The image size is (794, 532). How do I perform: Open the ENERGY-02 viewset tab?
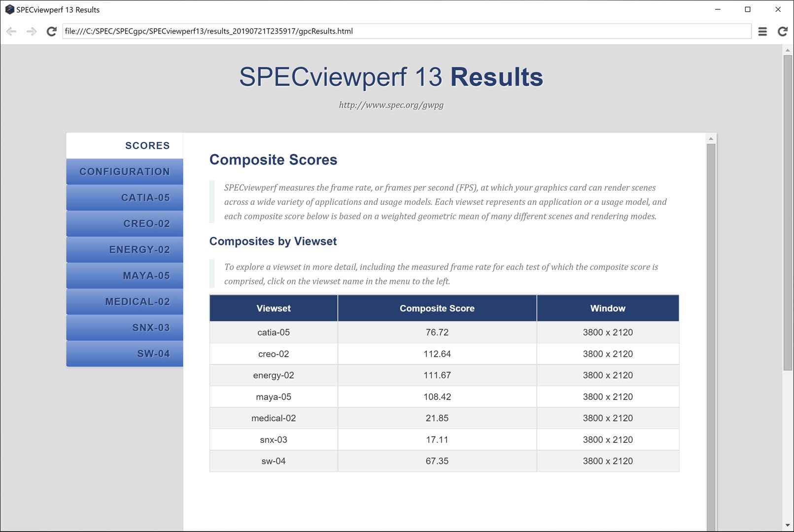[125, 250]
